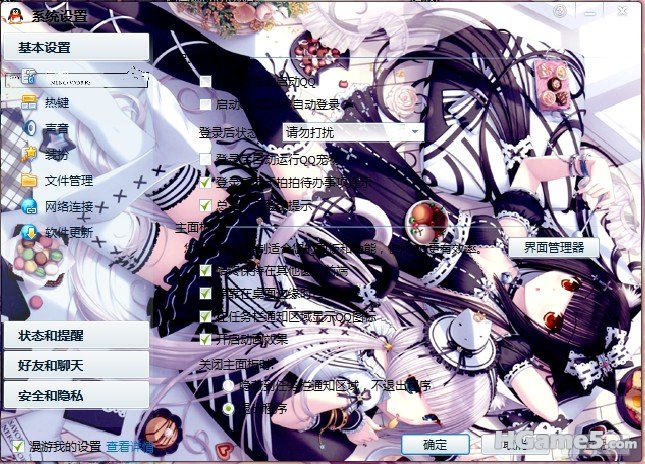Untick 在任务栏通知区域显示QQ图标 checkbox
This screenshot has height=464, width=645.
point(205,316)
